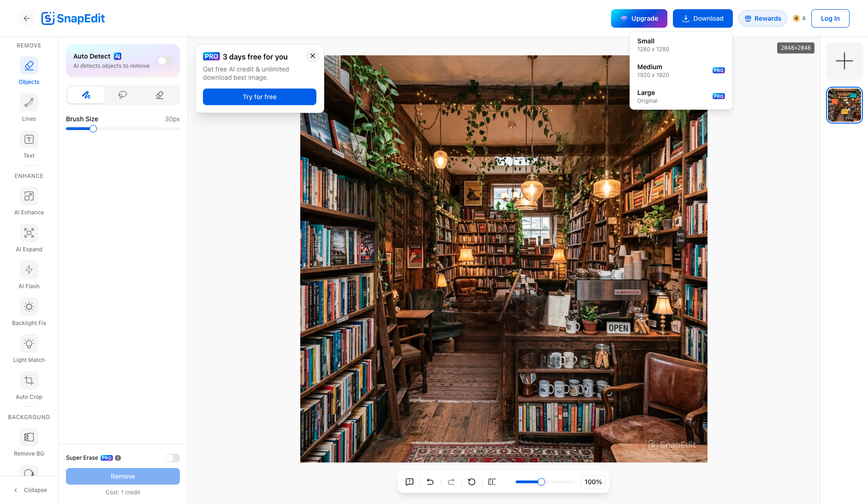Enable the Auto Detect AI switch
Viewport: 868px width, 504px height.
165,61
